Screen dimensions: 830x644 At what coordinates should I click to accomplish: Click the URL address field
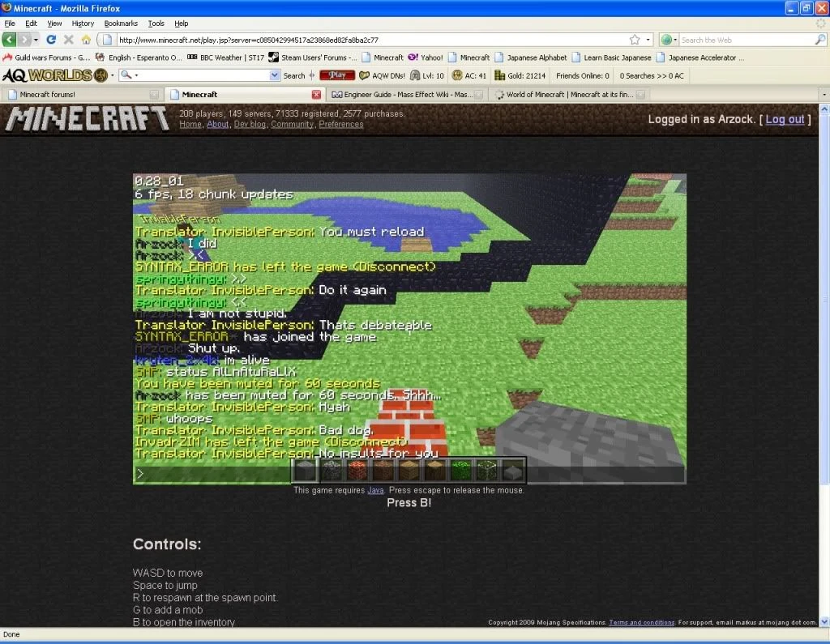[370, 40]
